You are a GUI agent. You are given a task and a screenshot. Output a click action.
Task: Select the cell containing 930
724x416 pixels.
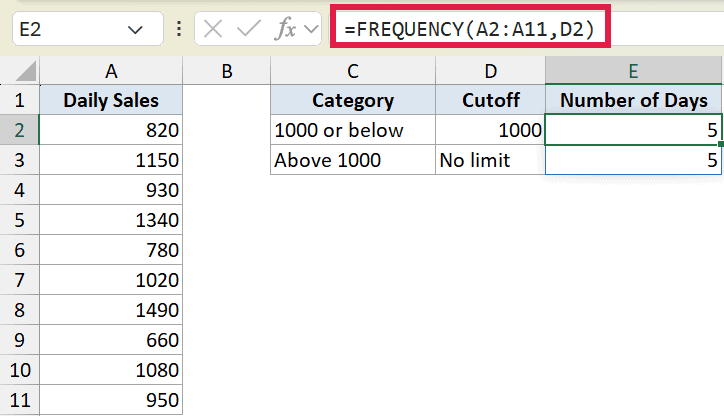tap(111, 190)
